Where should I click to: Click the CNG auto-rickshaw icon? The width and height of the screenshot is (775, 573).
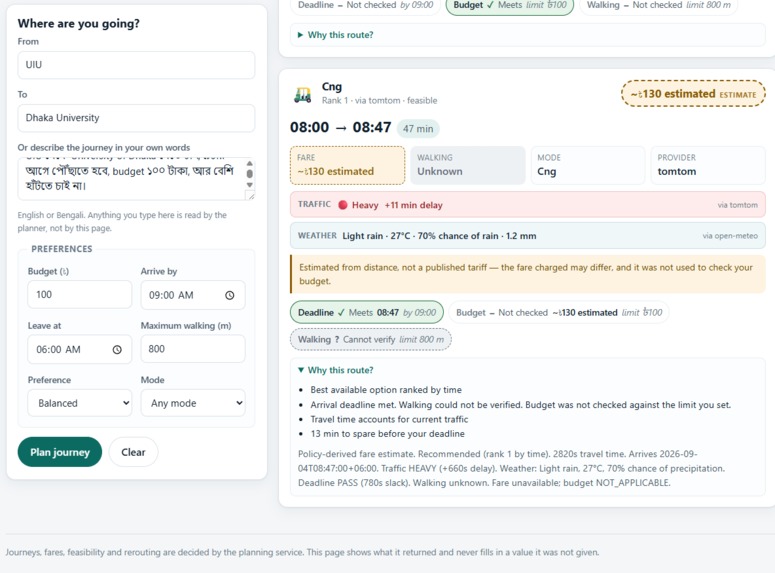click(x=302, y=94)
